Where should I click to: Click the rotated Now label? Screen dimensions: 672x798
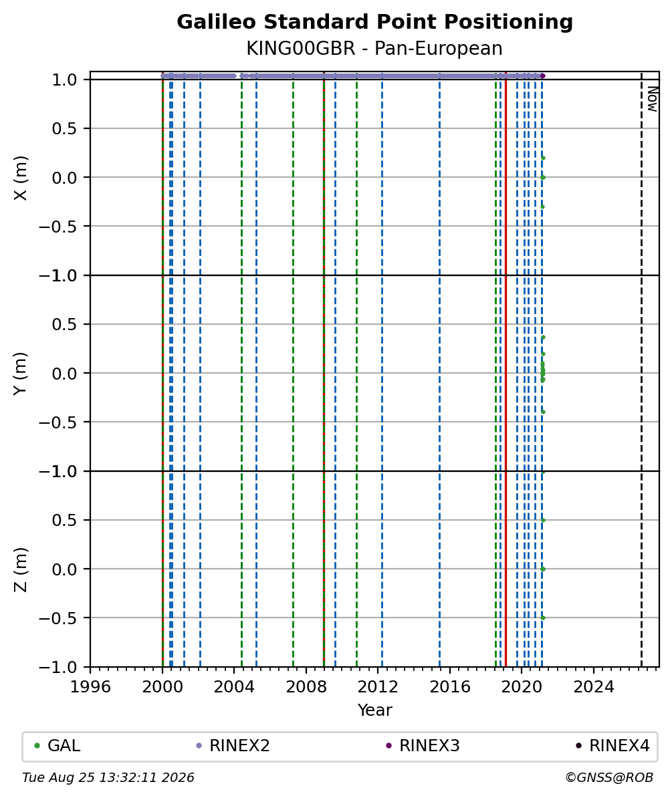[x=652, y=99]
